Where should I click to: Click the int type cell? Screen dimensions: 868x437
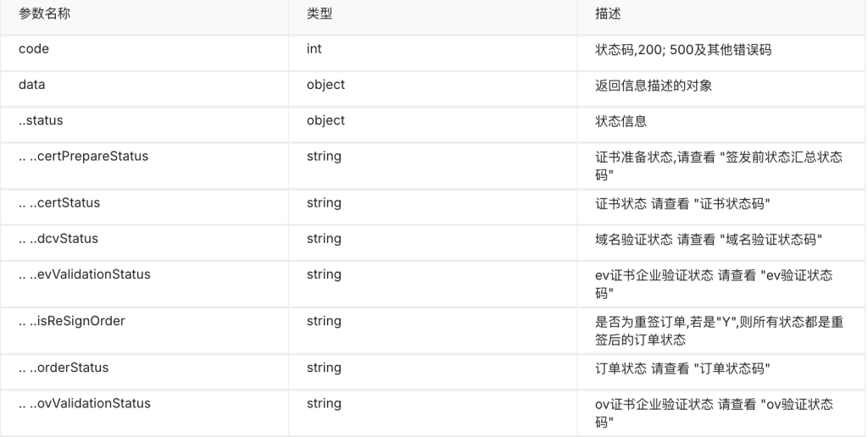point(314,49)
